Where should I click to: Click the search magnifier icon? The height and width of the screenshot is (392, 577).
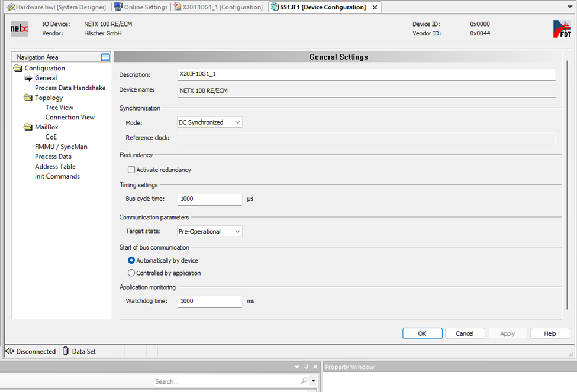click(x=304, y=381)
